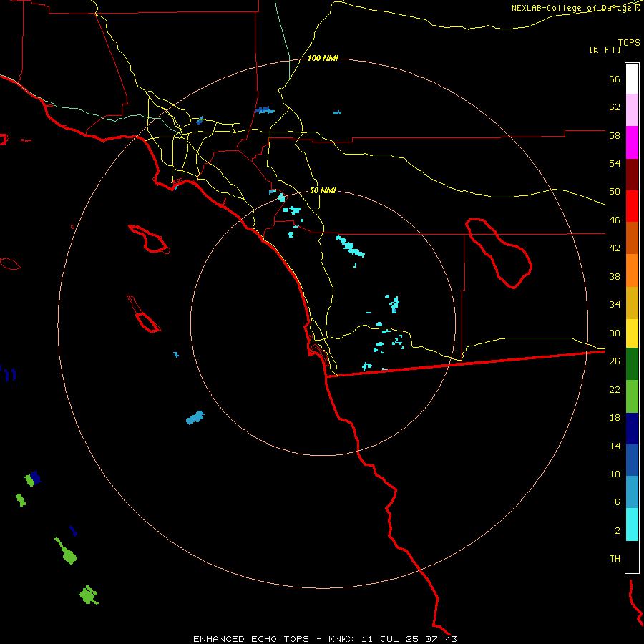Click the bright red 50 kft swatch
The width and height of the screenshot is (644, 644).
[632, 206]
